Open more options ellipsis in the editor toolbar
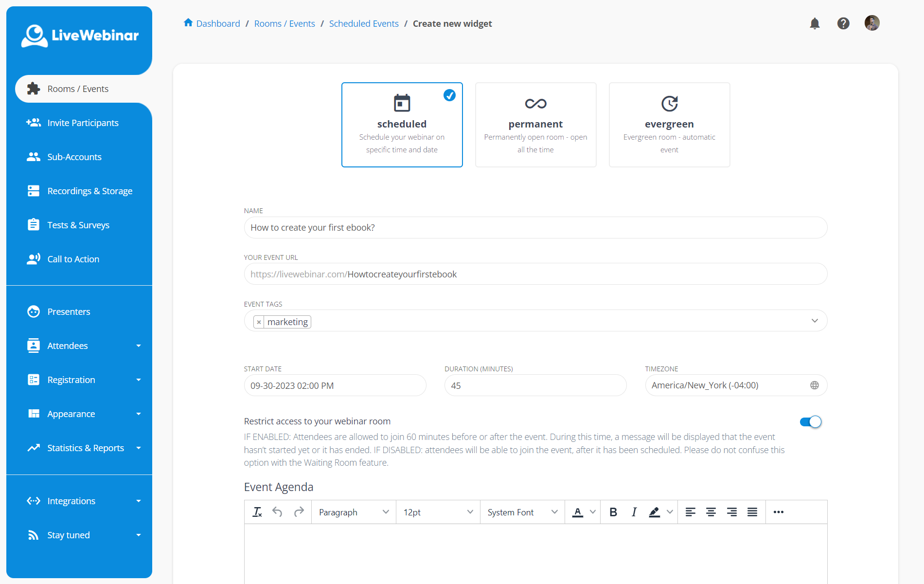Screen dimensions: 924x584 click(778, 512)
